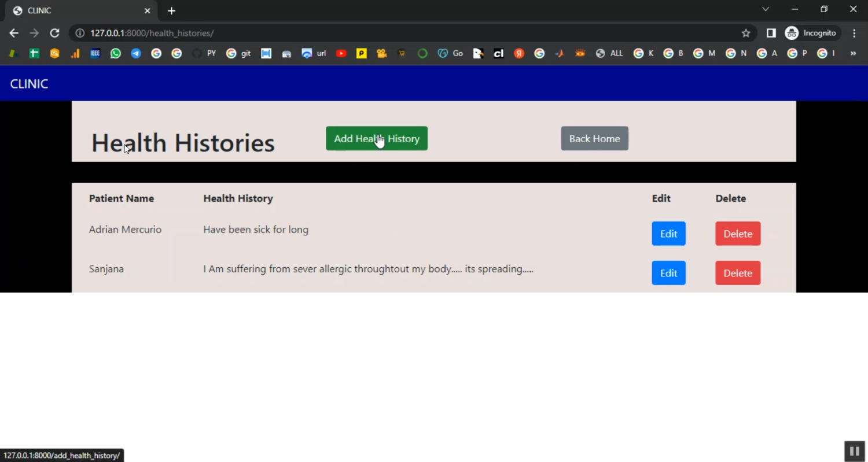Viewport: 868px width, 462px height.
Task: Open the IEEE bookmark
Action: pyautogui.click(x=95, y=53)
